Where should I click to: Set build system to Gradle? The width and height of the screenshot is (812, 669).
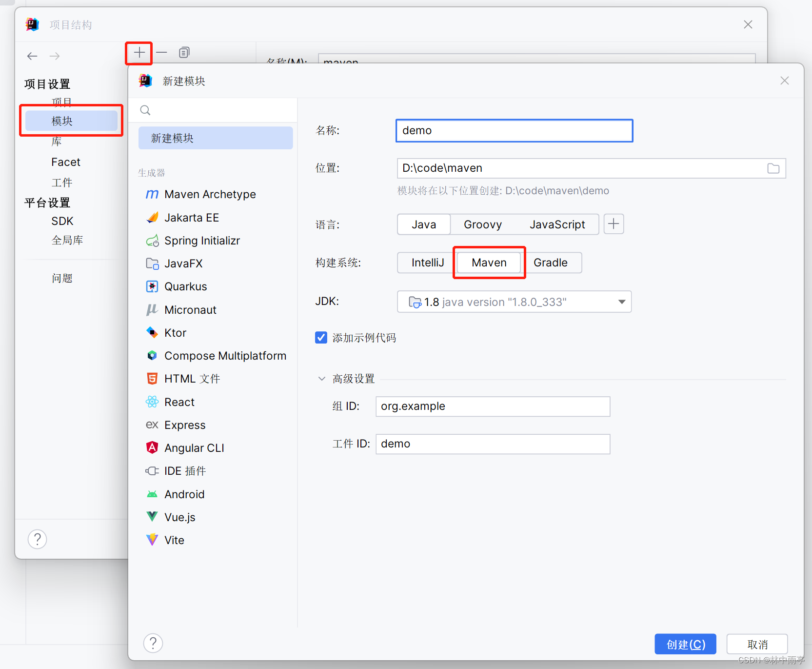tap(551, 263)
